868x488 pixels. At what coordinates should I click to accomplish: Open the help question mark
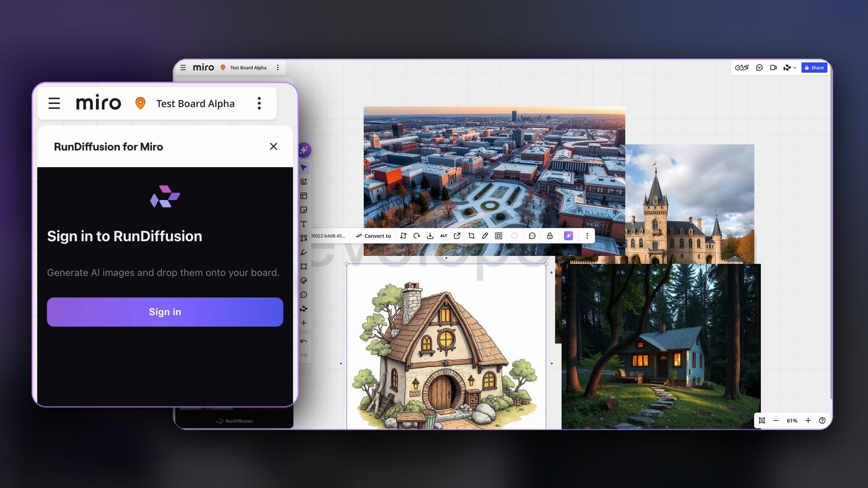[x=822, y=421]
